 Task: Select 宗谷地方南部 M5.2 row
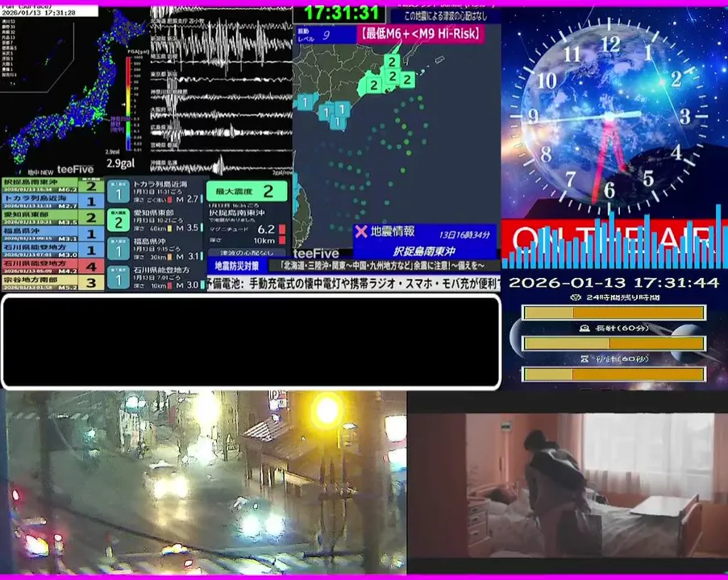[x=52, y=283]
